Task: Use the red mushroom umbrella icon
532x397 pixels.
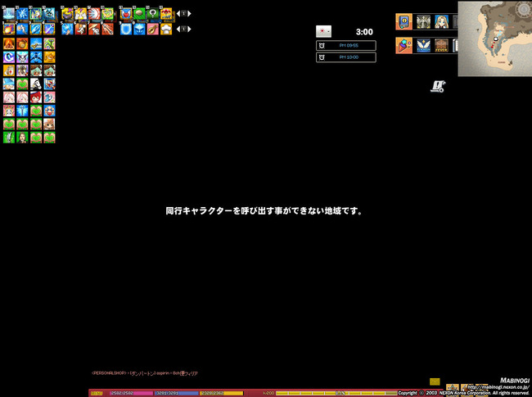Action: [166, 14]
